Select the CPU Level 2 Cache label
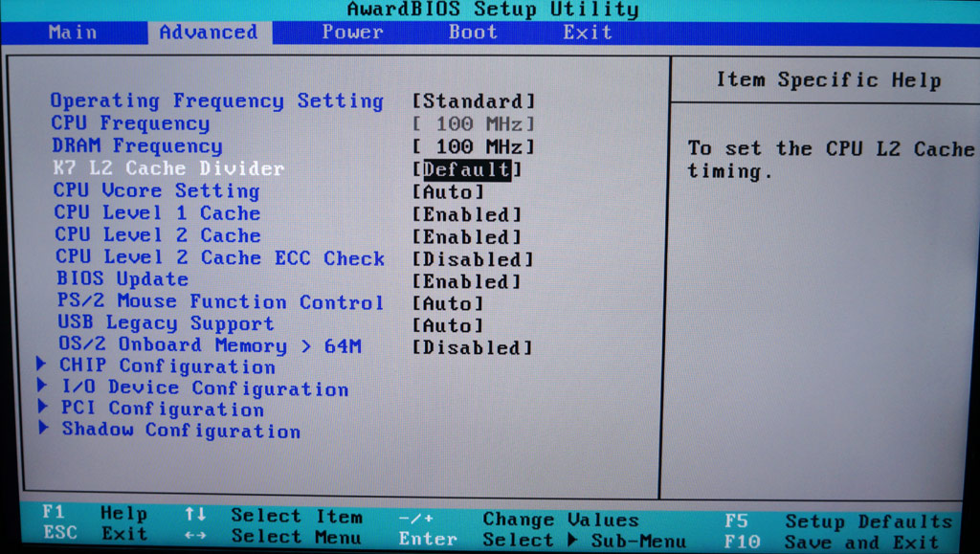Image resolution: width=980 pixels, height=554 pixels. point(158,235)
